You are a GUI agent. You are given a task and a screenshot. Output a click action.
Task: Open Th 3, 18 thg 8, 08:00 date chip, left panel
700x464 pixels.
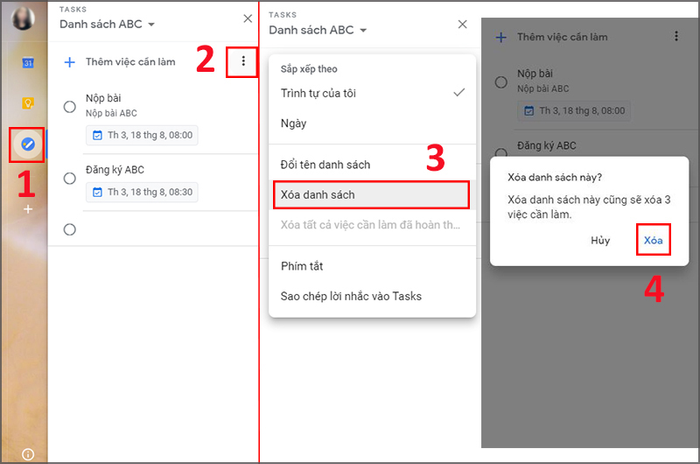point(142,135)
